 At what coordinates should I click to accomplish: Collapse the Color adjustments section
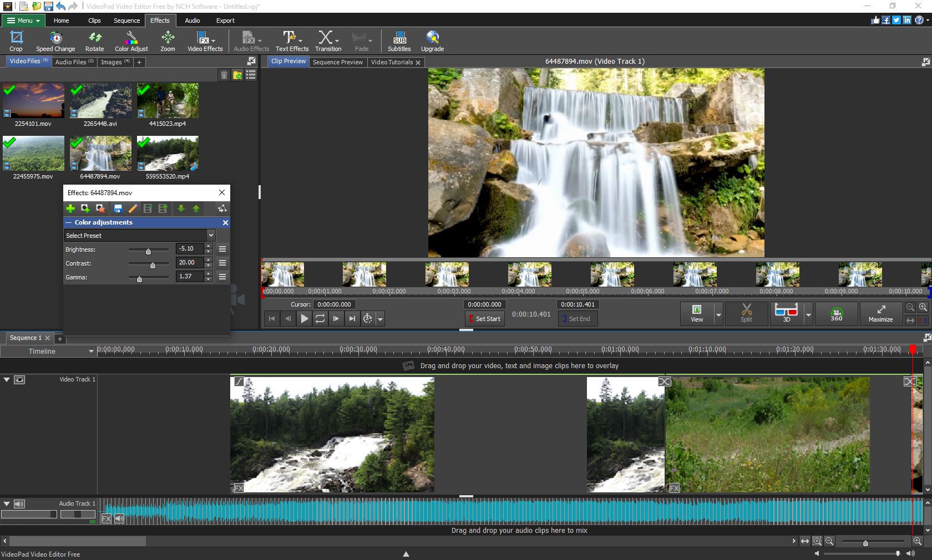[68, 222]
